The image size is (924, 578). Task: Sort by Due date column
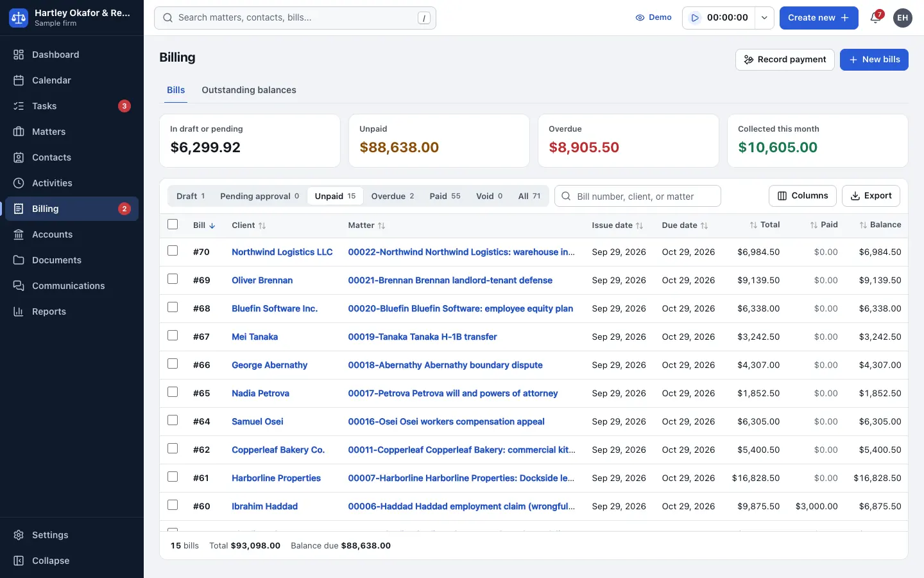pyautogui.click(x=685, y=225)
